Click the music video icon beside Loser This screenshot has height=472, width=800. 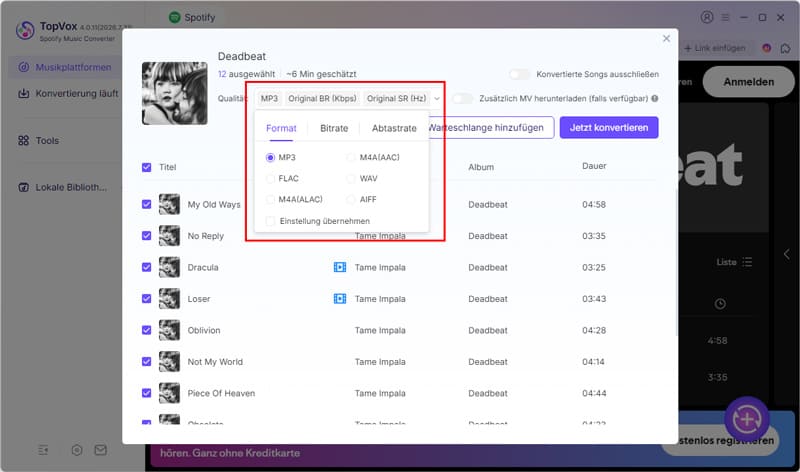tap(340, 299)
